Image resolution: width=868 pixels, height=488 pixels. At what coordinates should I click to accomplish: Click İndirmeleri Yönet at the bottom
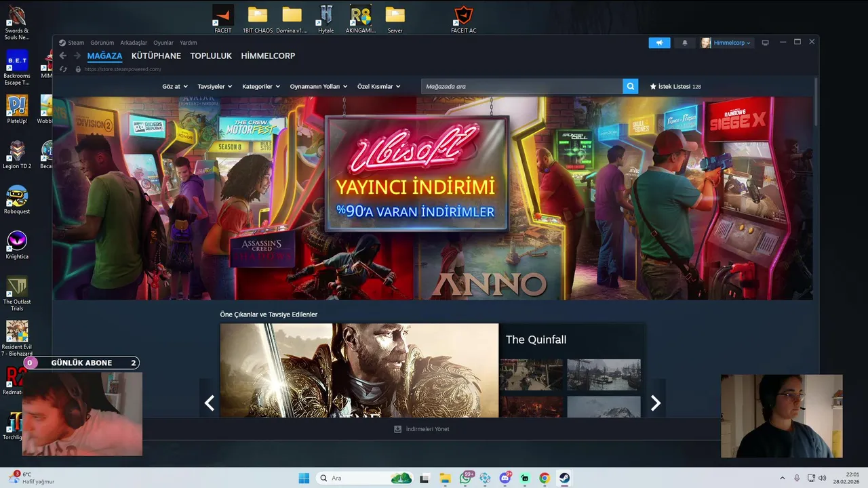tap(422, 429)
